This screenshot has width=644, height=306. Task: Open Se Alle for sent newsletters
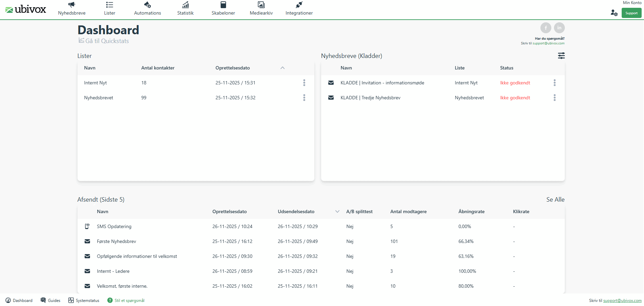555,199
